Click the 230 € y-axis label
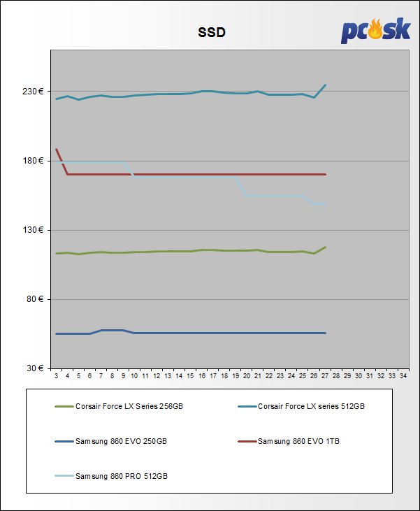Image resolution: width=420 pixels, height=511 pixels. pos(34,92)
